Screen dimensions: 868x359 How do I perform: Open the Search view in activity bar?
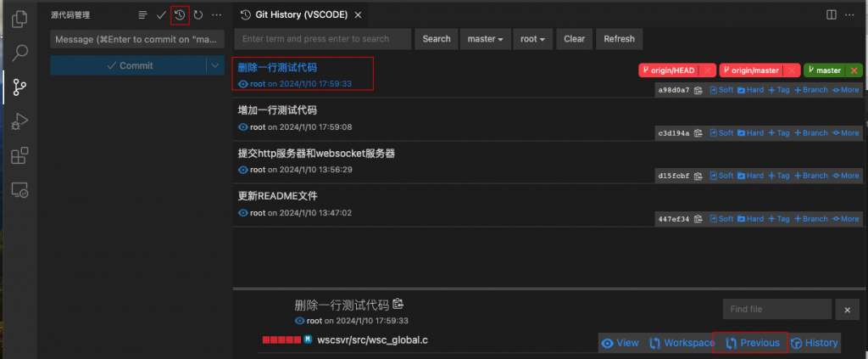[19, 52]
